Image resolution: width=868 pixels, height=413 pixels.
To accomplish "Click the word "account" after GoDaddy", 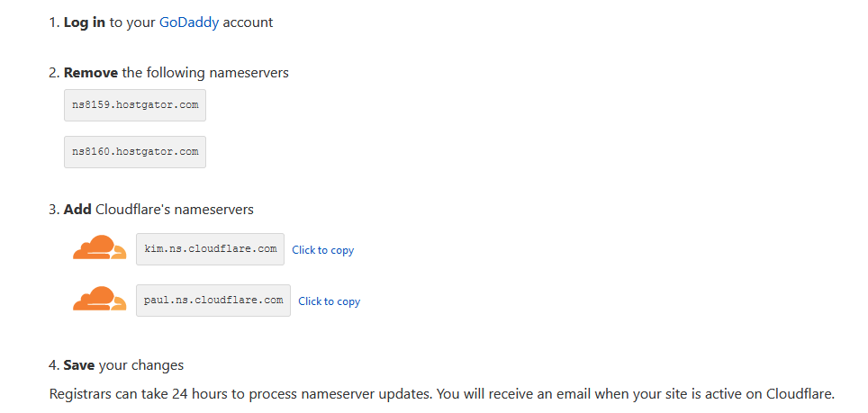I will 248,22.
